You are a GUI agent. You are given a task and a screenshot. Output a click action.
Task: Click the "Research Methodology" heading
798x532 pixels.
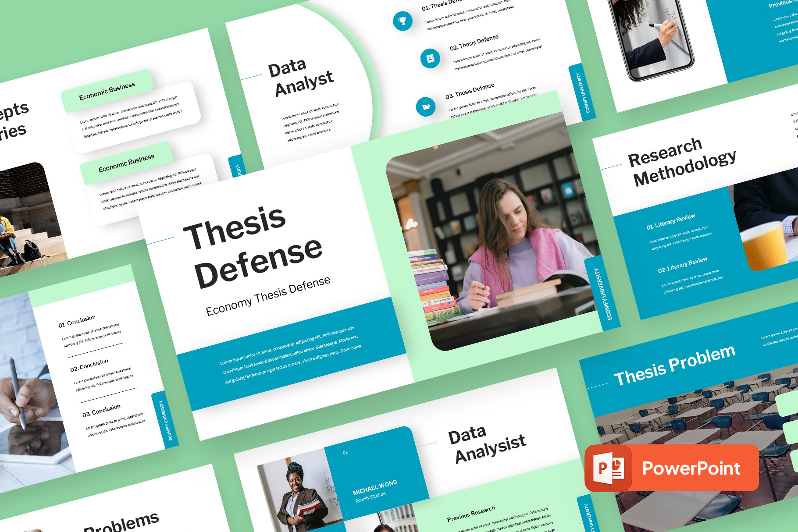(682, 161)
